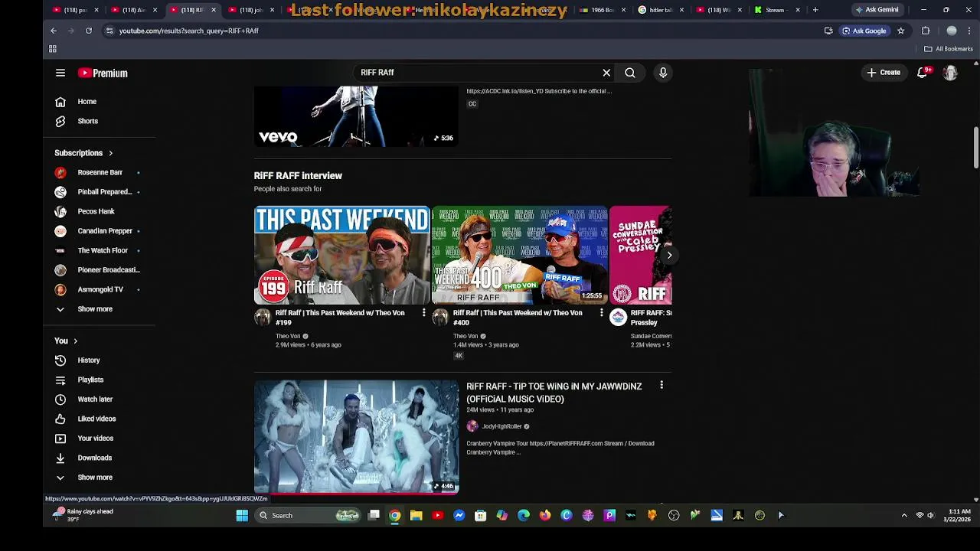Run search with the magnifier button
Viewport: 980px width, 551px height.
pyautogui.click(x=630, y=73)
